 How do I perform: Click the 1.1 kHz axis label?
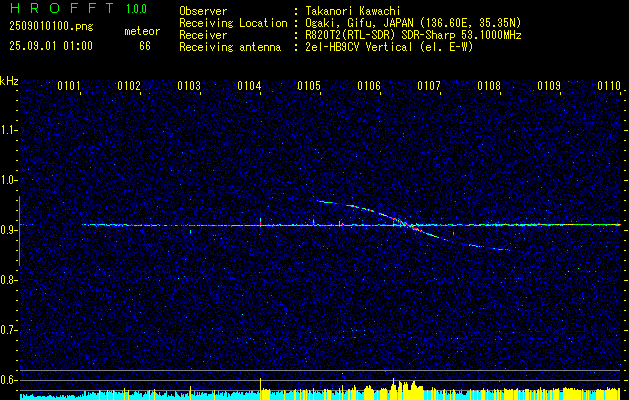[x=8, y=130]
